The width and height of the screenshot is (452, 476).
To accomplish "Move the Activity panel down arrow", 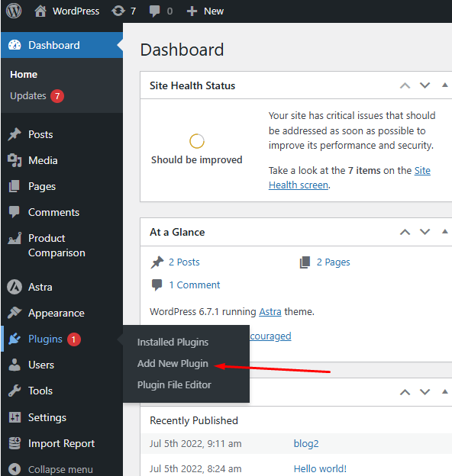I will [425, 392].
